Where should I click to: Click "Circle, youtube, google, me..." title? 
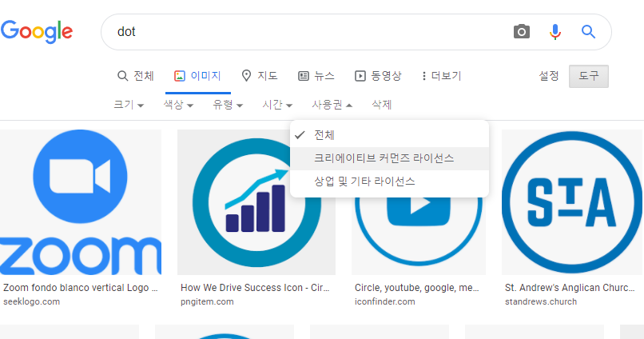tap(417, 288)
